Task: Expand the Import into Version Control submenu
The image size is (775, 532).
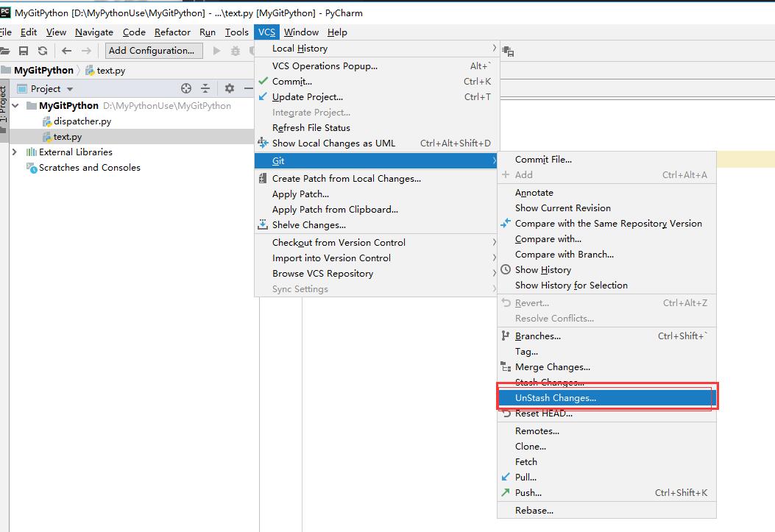Action: point(494,258)
